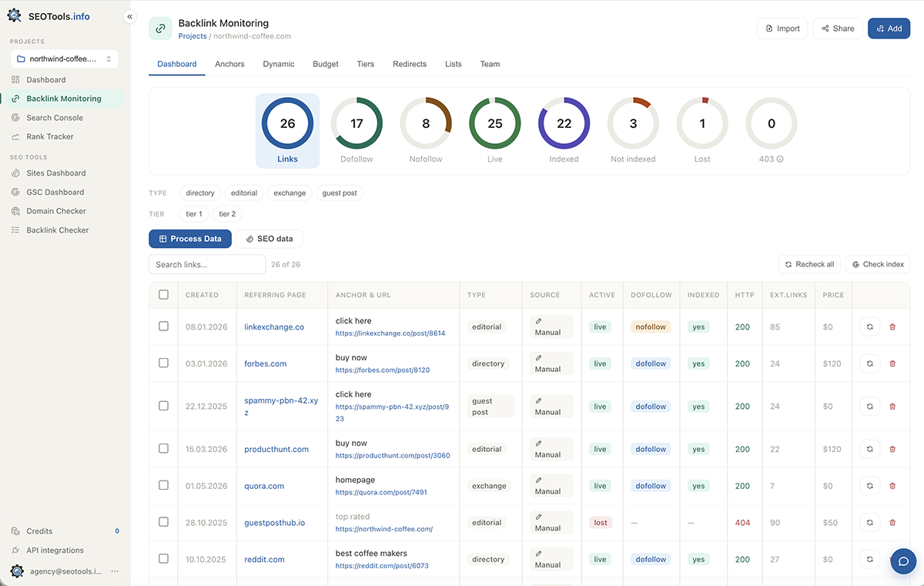The image size is (924, 586).
Task: Delete the spammy-pbn-42.xyz row
Action: [892, 406]
